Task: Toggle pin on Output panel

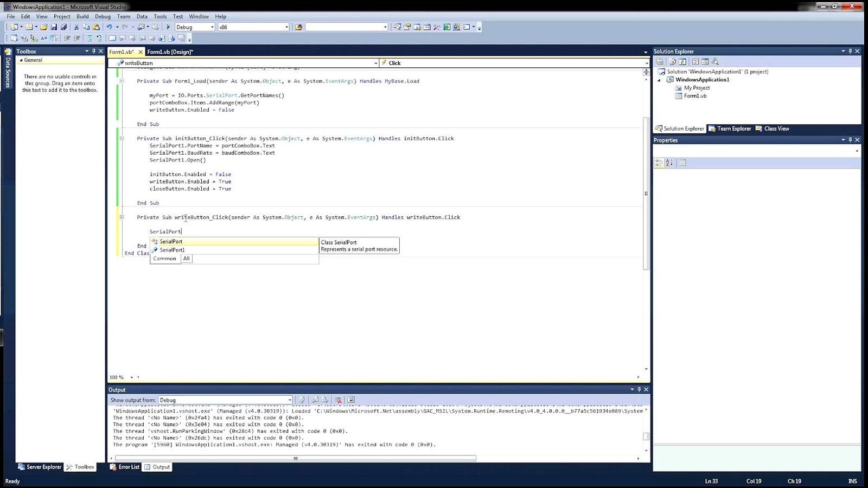Action: 639,390
